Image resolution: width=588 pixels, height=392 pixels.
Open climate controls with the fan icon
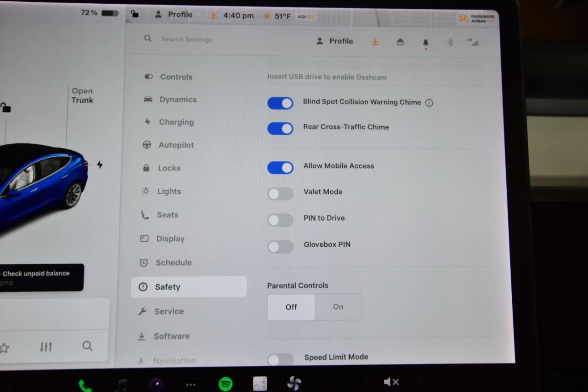294,382
